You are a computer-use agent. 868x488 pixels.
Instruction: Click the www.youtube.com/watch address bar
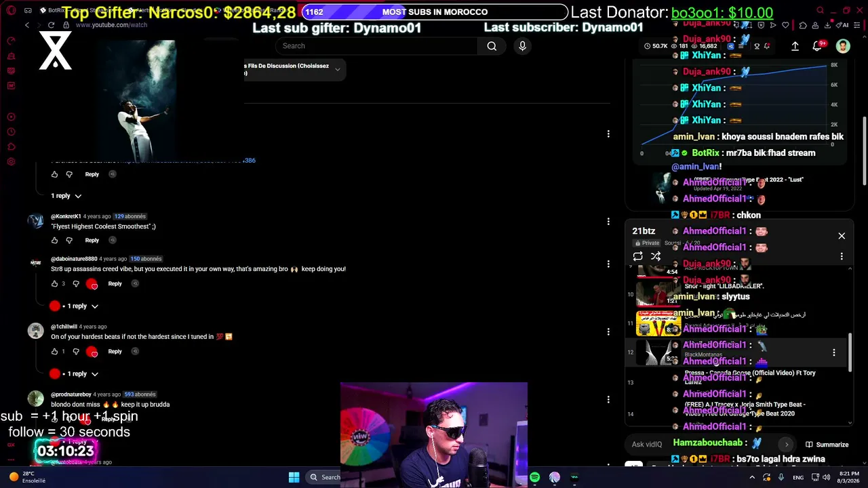111,25
